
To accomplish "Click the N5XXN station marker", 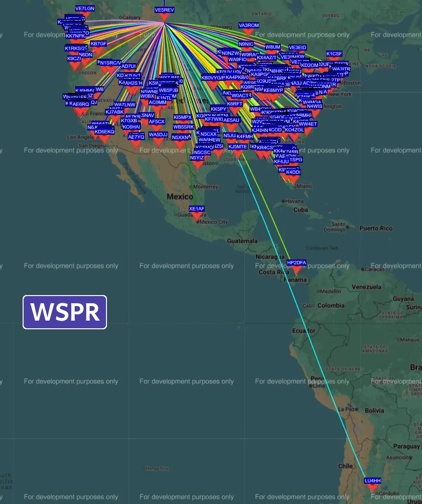I will tap(180, 144).
